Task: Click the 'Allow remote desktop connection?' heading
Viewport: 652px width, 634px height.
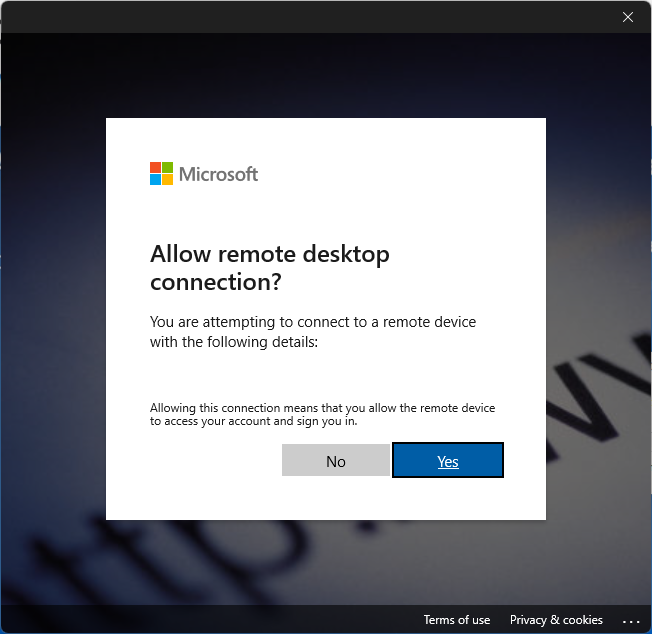Action: pos(269,268)
